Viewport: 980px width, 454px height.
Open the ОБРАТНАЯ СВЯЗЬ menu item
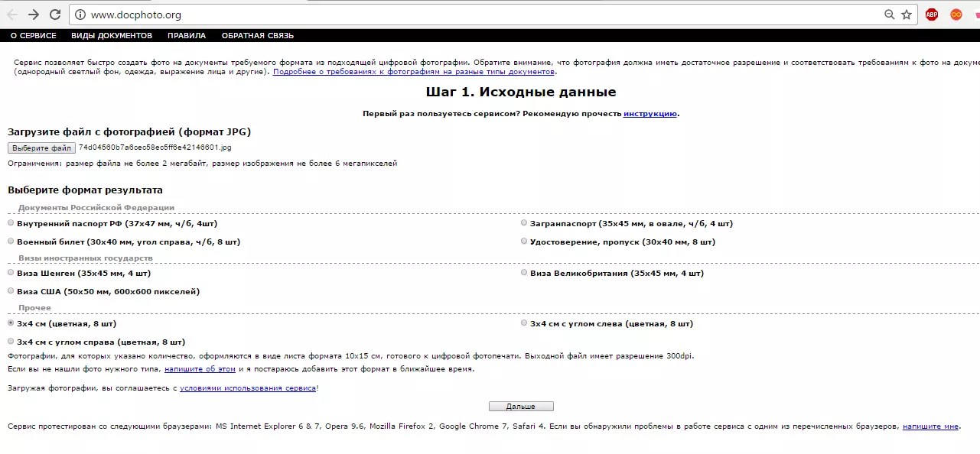click(x=258, y=35)
